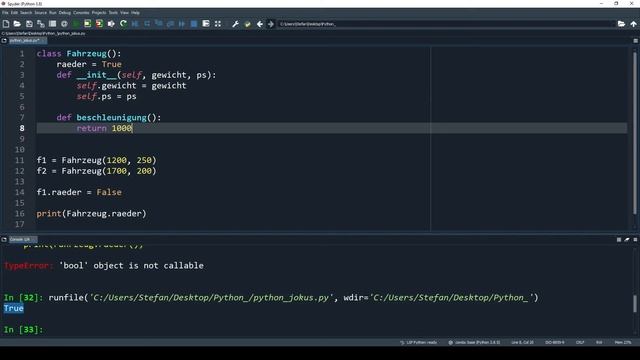Change to parent directory up arrow
Viewport: 640px width, 360px height.
tap(633, 24)
